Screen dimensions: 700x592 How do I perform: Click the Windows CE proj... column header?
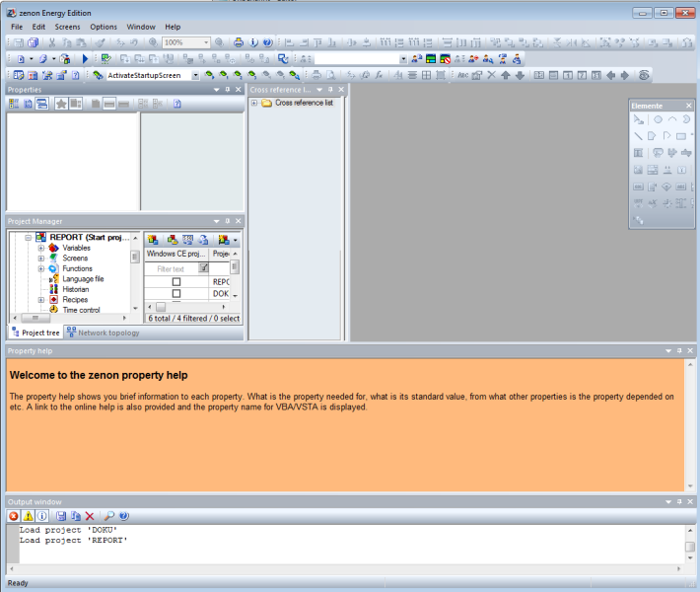coord(176,254)
